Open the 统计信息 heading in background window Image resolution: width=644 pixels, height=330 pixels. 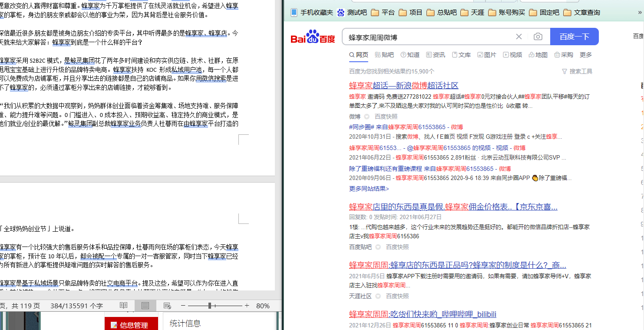[185, 323]
